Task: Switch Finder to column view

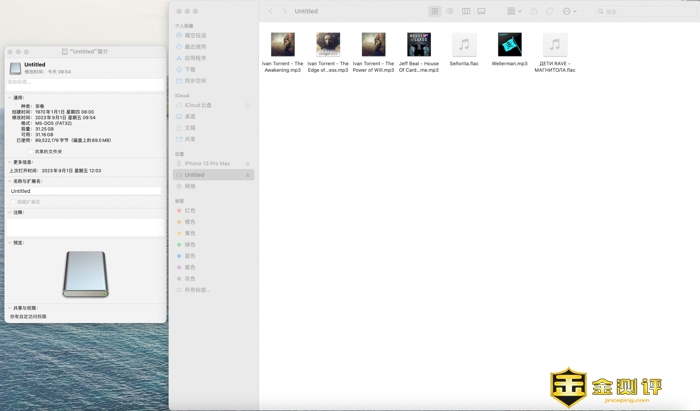Action: [x=465, y=11]
